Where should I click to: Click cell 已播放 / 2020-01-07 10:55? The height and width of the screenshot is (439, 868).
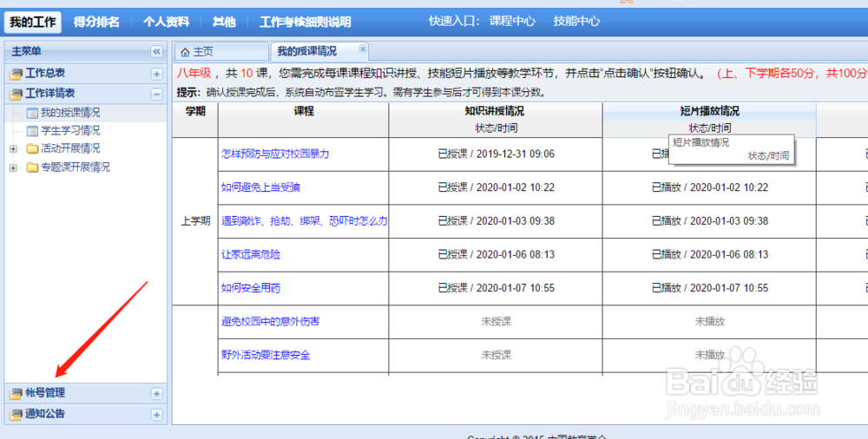pos(710,288)
